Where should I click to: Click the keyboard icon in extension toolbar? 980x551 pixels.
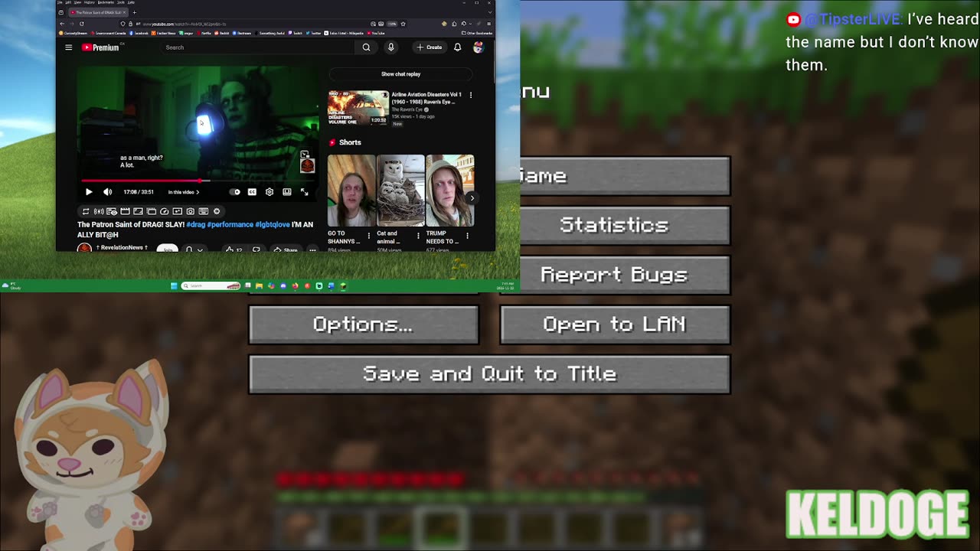coord(204,211)
